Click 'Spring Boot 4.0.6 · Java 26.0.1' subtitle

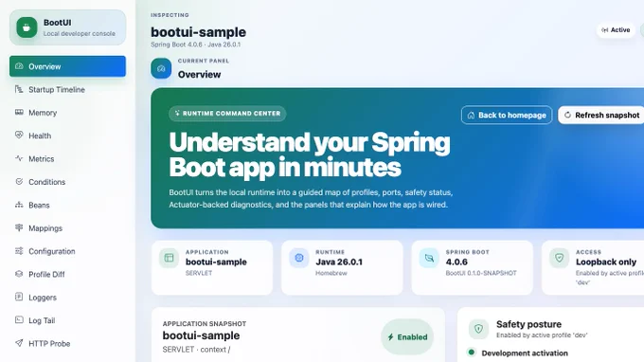click(195, 45)
